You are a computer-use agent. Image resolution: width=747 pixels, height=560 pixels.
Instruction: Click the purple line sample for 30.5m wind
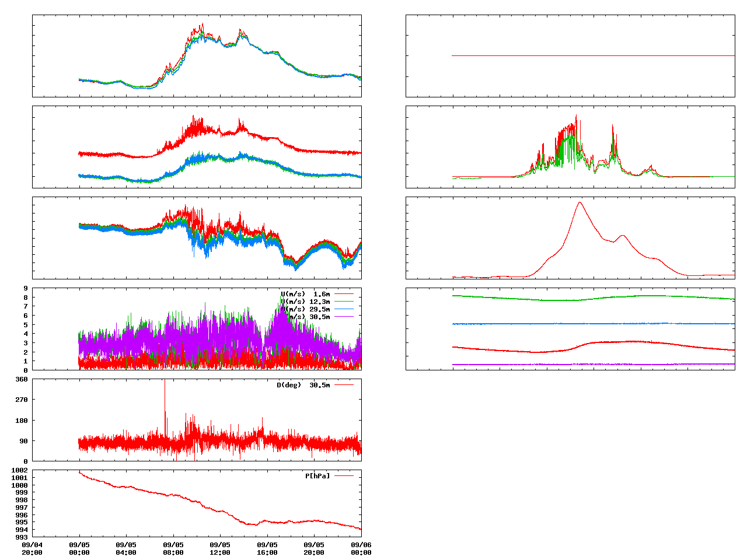344,317
